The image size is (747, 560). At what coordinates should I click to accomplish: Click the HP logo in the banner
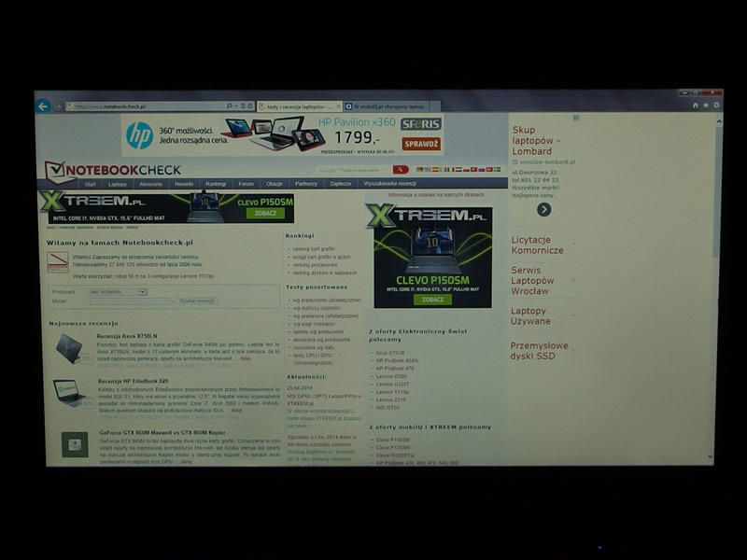pos(139,135)
